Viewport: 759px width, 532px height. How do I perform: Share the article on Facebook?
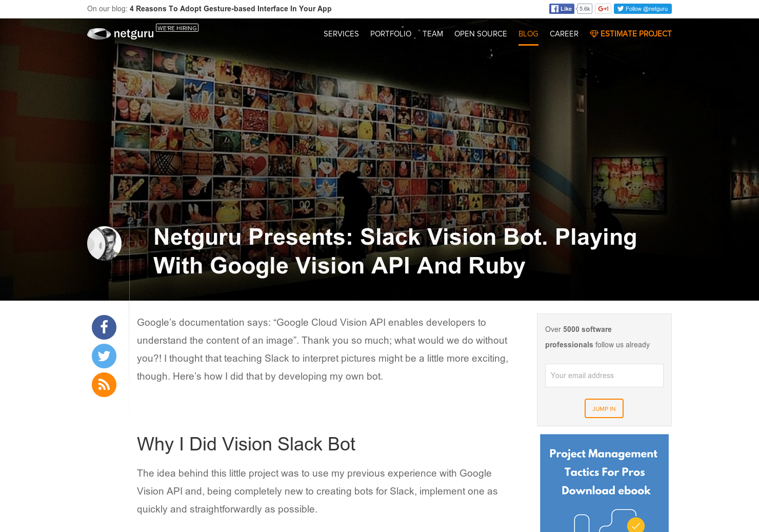(104, 327)
